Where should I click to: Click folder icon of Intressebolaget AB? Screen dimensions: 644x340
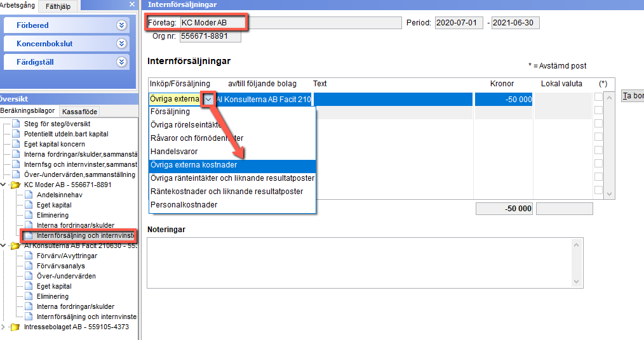(x=16, y=327)
